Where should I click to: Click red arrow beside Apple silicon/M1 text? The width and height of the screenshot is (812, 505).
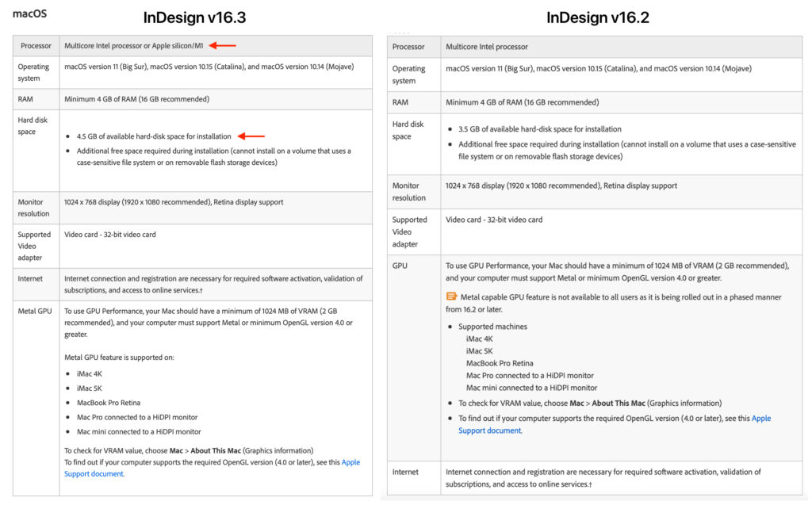[222, 46]
